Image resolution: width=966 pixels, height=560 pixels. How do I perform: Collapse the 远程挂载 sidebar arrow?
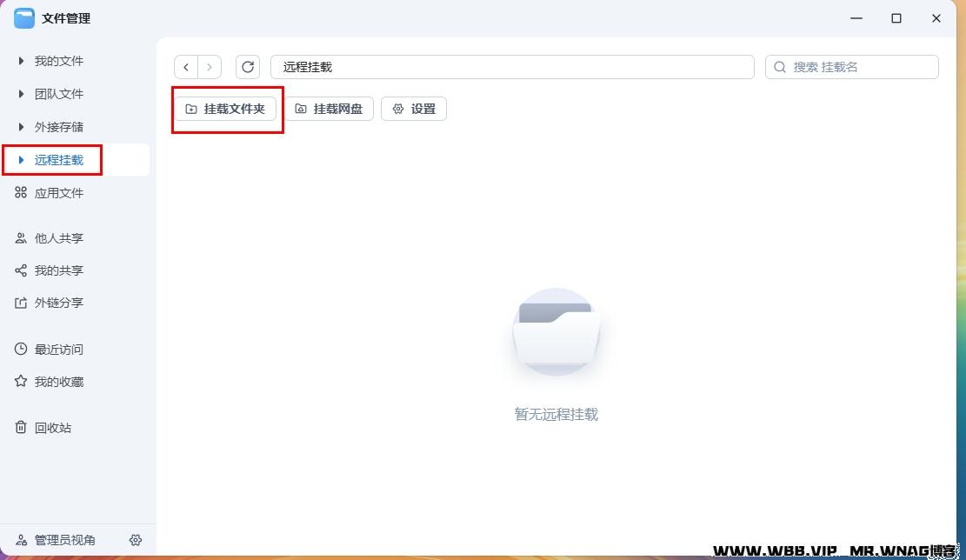pyautogui.click(x=22, y=160)
